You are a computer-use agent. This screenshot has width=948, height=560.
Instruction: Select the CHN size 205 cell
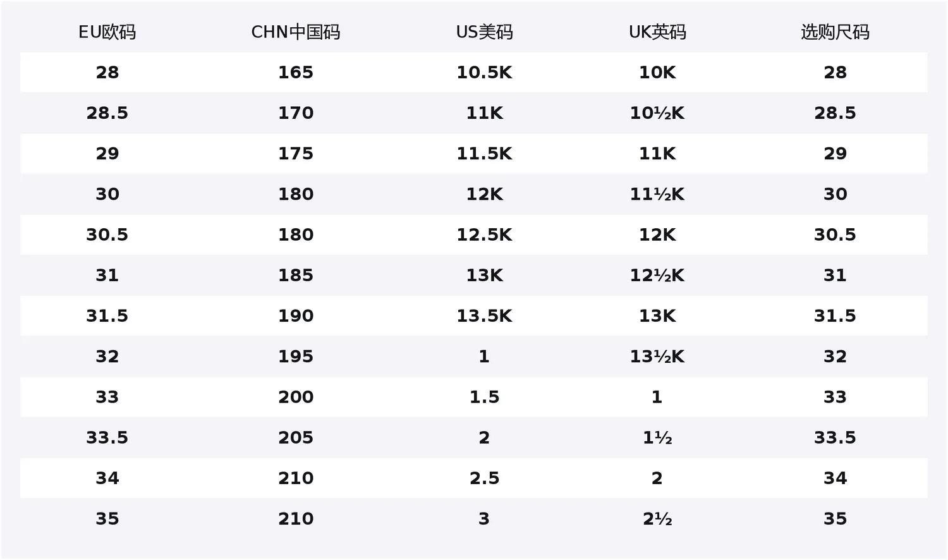(296, 437)
